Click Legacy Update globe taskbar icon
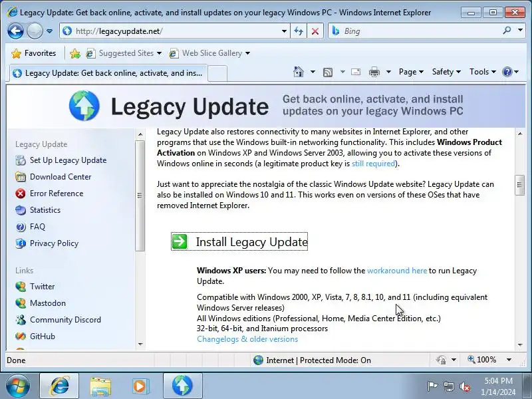This screenshot has height=399, width=532. click(x=182, y=386)
